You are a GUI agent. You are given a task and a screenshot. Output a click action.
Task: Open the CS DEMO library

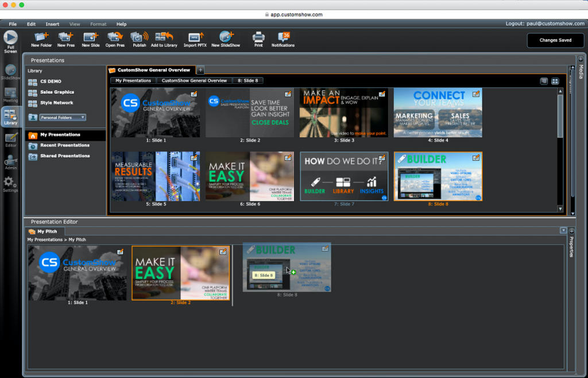click(x=51, y=82)
